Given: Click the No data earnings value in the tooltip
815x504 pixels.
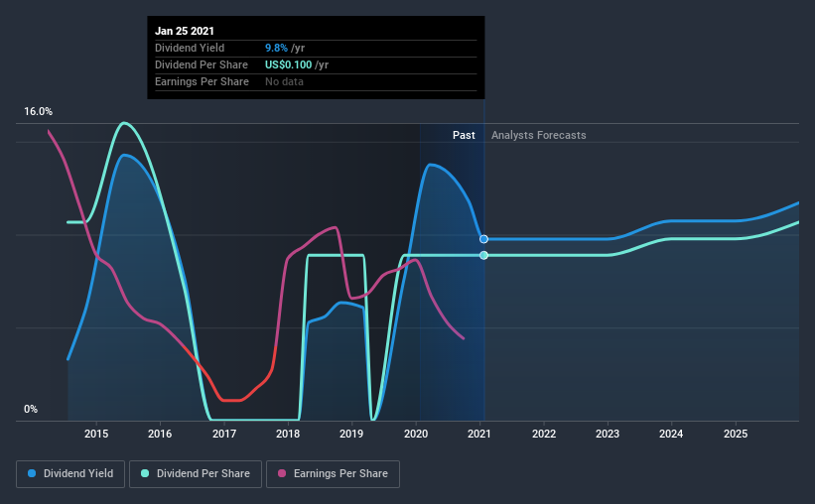Looking at the screenshot, I should [x=284, y=81].
